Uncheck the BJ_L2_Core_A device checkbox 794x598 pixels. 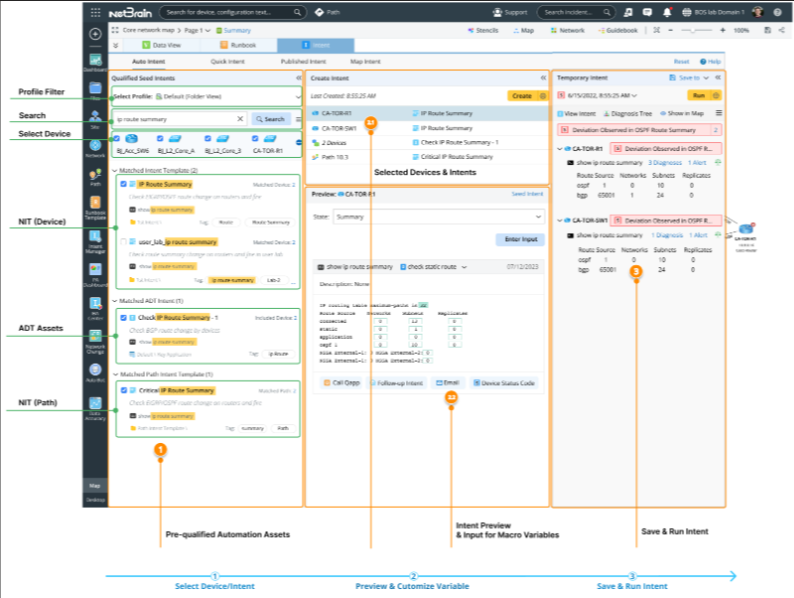[160, 138]
